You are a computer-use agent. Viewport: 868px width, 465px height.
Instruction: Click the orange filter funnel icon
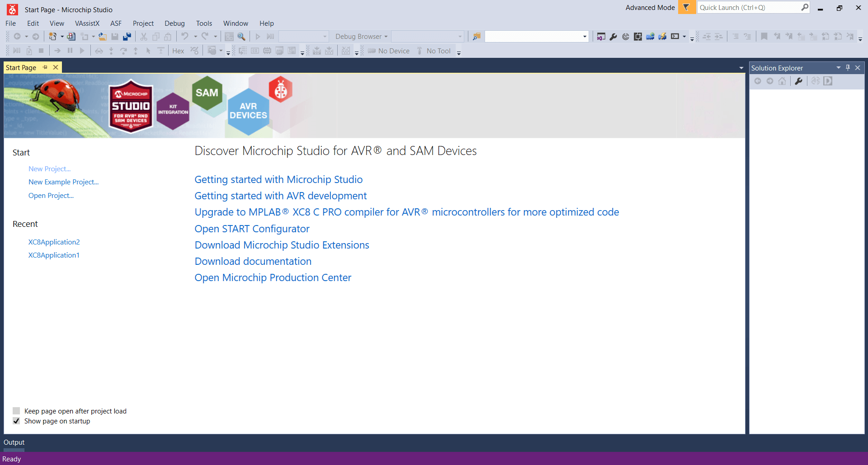(x=686, y=7)
